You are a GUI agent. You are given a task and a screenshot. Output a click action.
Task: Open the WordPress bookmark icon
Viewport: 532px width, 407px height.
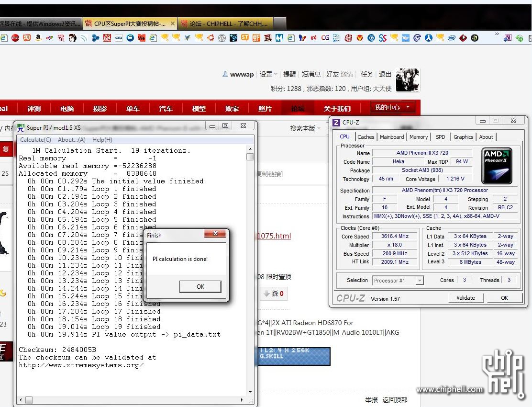click(x=222, y=38)
